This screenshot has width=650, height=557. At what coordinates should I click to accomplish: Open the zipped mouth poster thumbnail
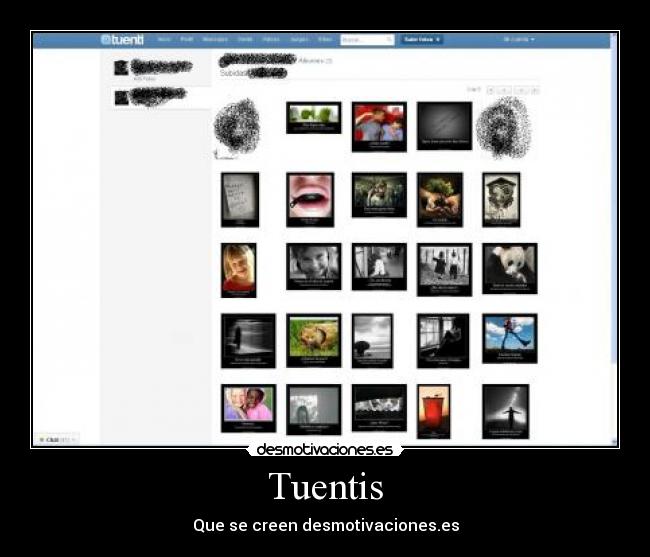(x=310, y=200)
